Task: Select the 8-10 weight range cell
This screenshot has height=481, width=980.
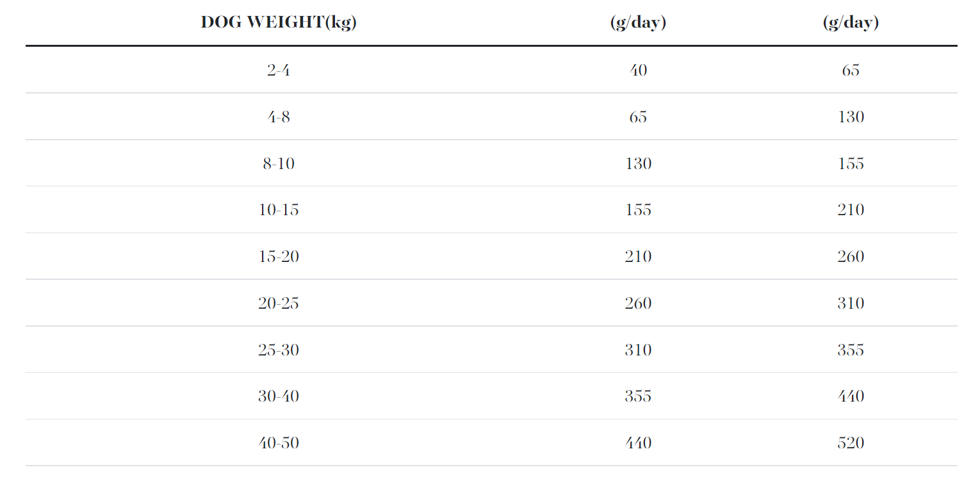Action: (x=279, y=163)
